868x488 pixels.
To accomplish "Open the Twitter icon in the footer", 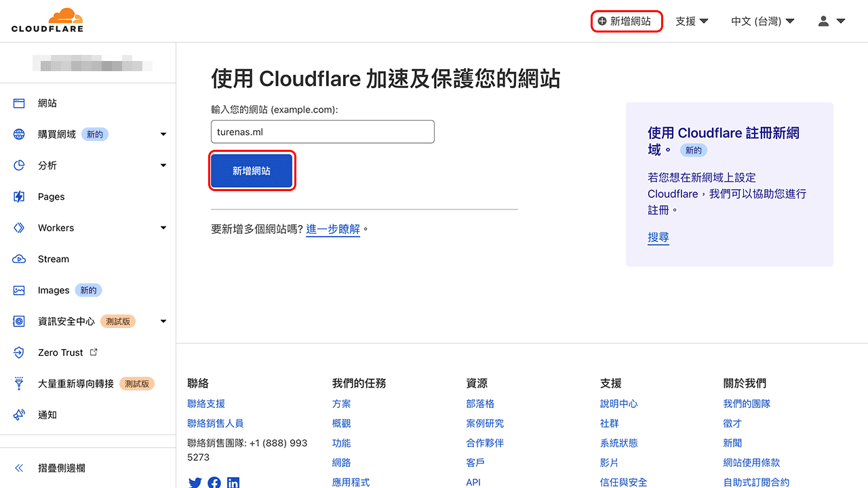I will click(195, 482).
